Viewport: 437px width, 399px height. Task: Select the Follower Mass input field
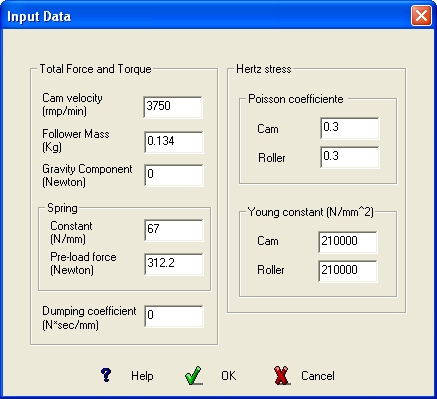coord(174,142)
